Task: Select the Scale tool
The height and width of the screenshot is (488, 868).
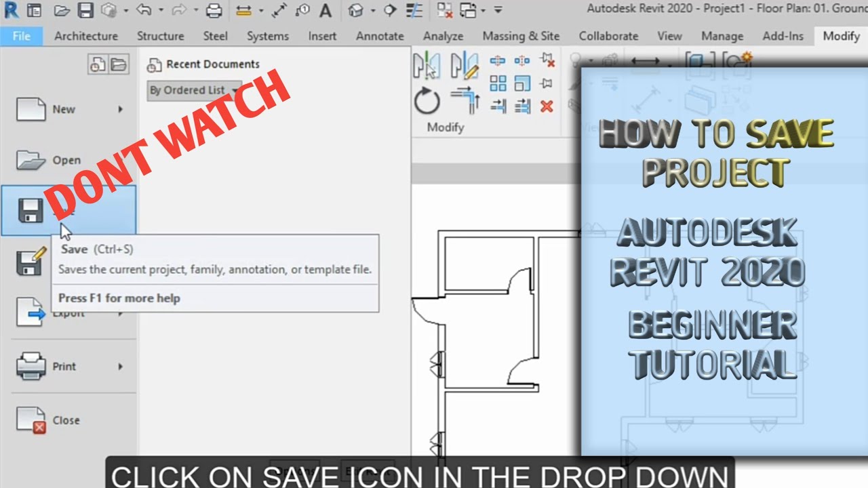Action: [522, 83]
